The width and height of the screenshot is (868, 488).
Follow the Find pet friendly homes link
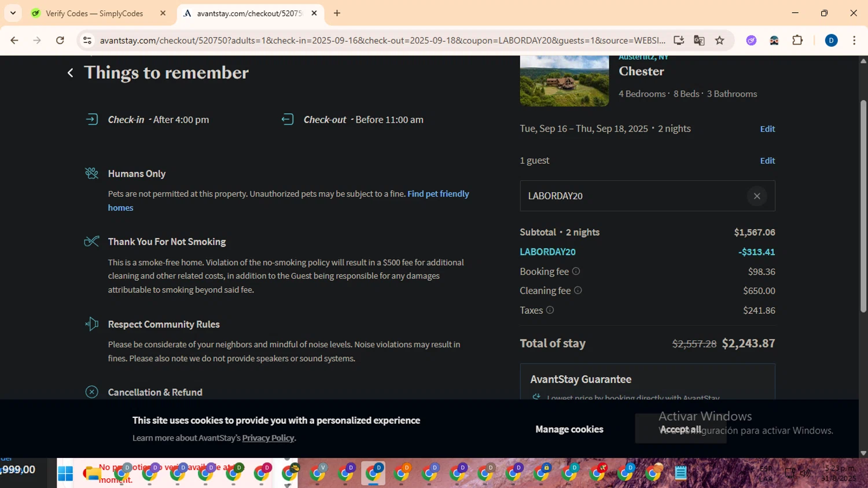[438, 194]
